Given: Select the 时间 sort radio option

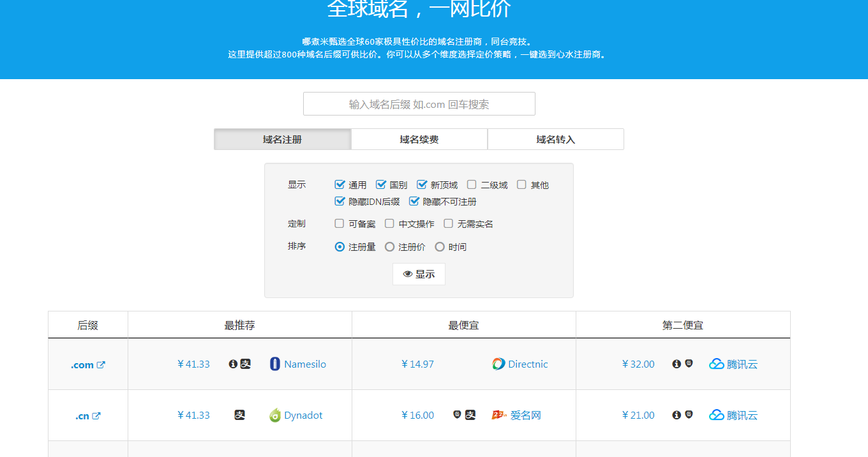Looking at the screenshot, I should tap(440, 246).
